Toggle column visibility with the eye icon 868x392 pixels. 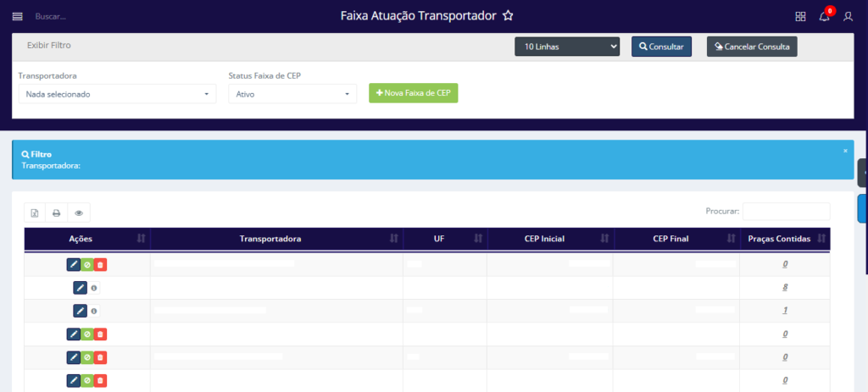point(79,213)
